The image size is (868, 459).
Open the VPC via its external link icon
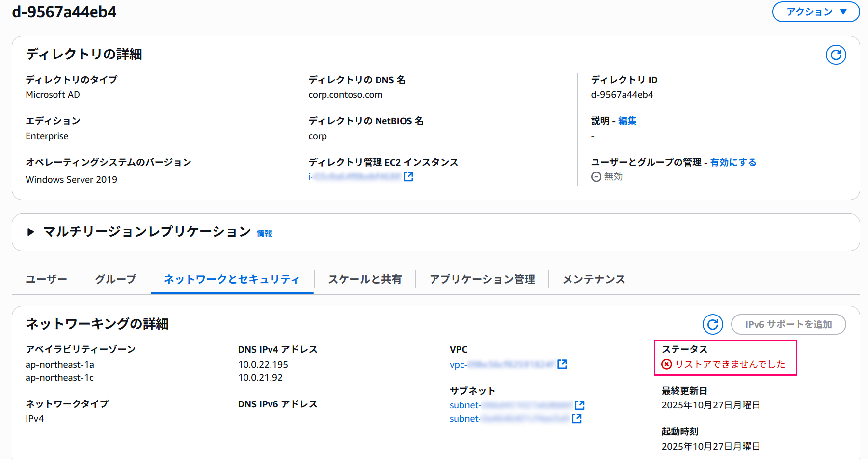tap(562, 364)
